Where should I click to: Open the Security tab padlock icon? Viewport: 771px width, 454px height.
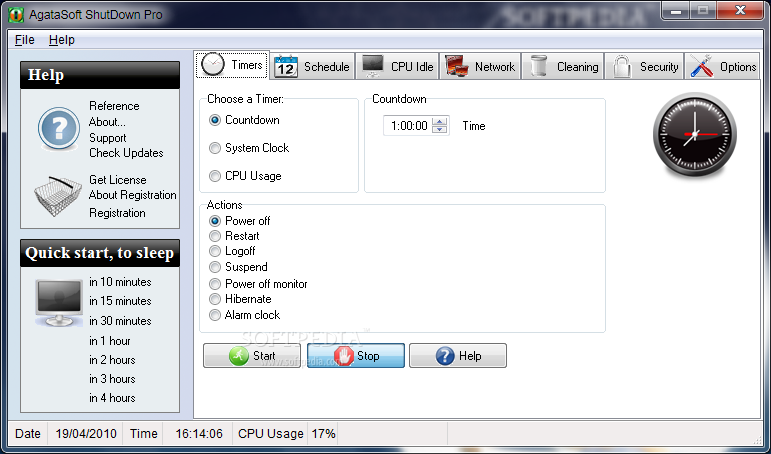point(644,66)
